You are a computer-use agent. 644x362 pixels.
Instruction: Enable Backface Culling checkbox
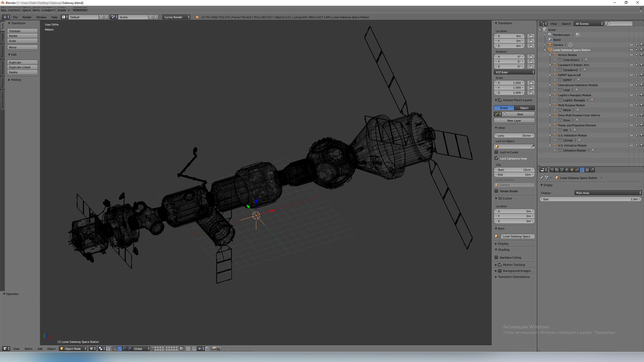[x=496, y=257]
